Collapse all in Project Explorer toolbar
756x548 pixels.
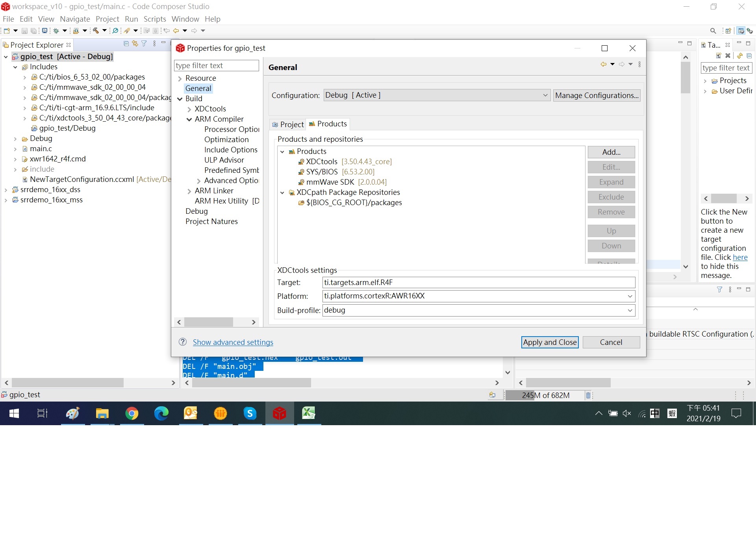126,44
